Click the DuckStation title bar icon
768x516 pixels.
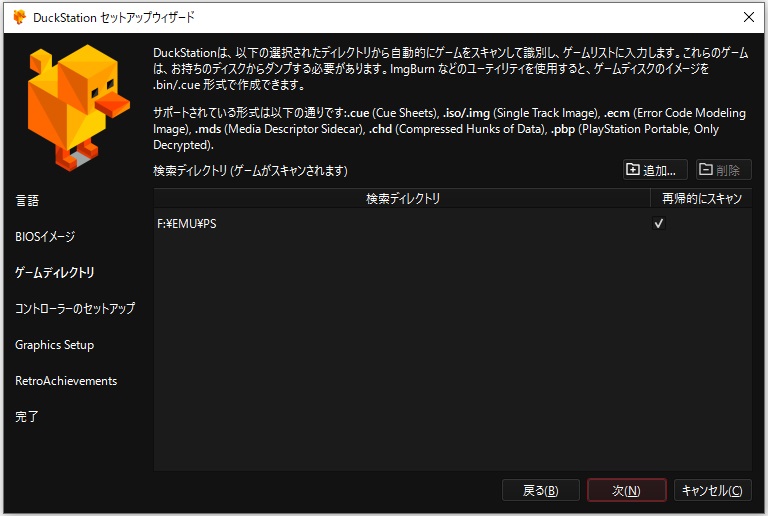20,17
